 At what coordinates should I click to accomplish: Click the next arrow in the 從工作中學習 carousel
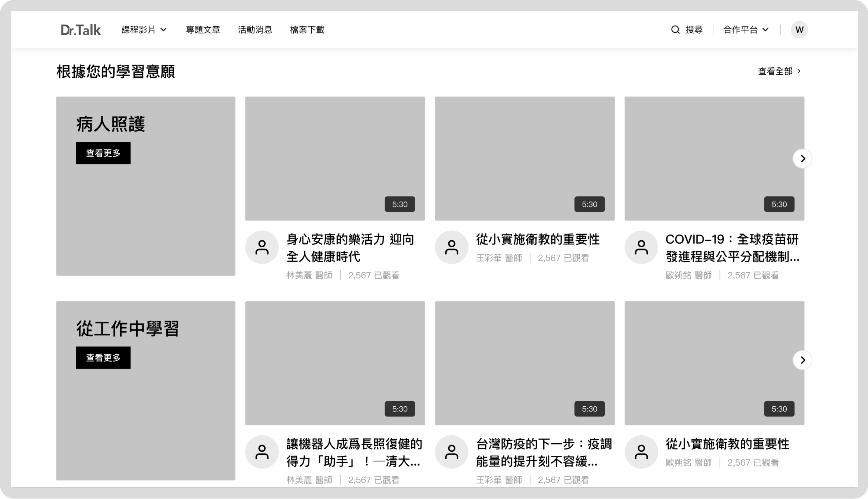[802, 360]
